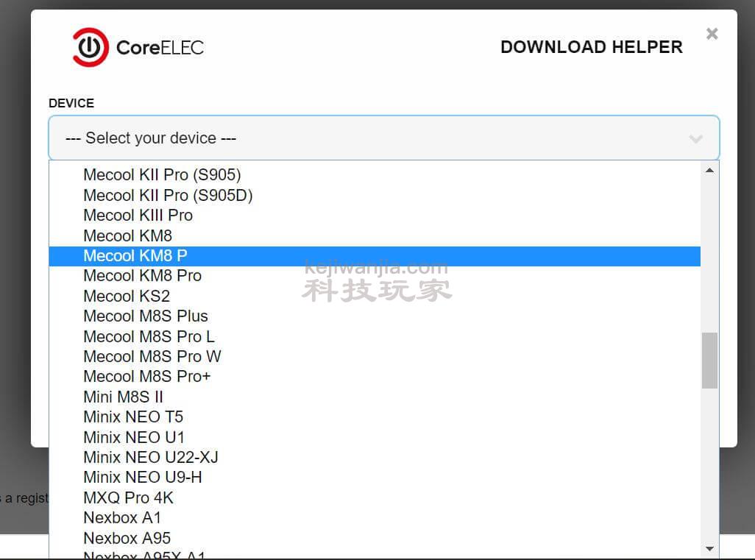The height and width of the screenshot is (560, 755).
Task: Close the Download Helper dialog
Action: 712,34
